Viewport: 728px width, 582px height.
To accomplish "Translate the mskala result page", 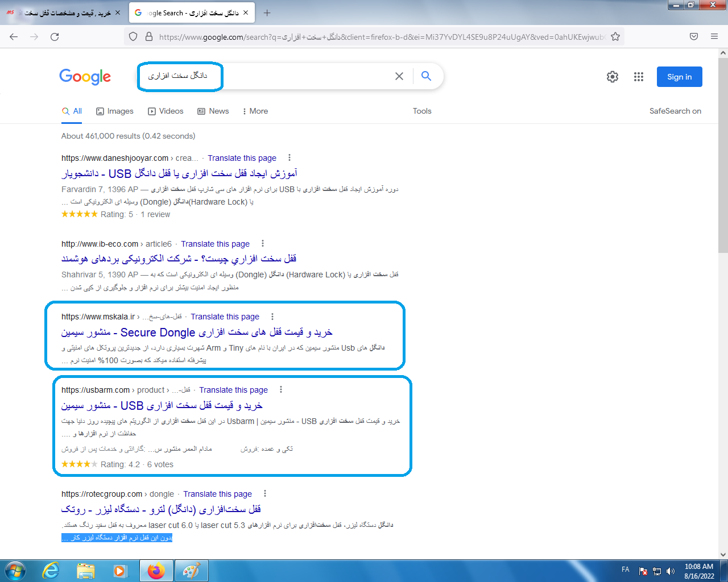I will click(225, 317).
